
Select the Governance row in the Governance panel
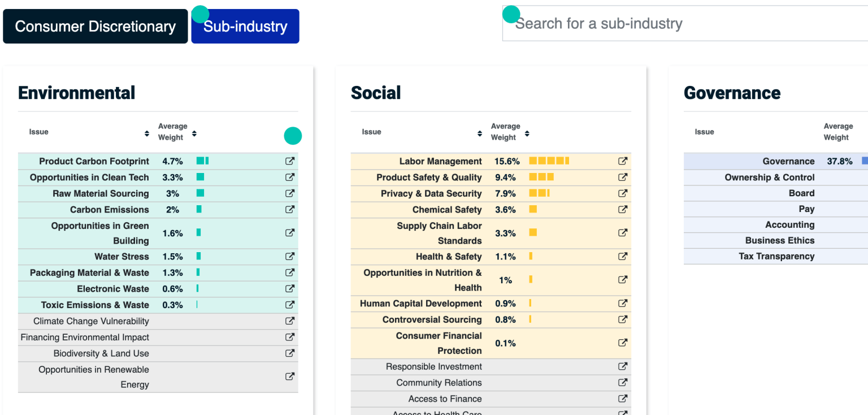788,161
